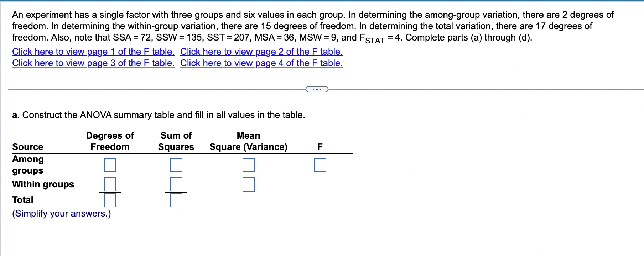Click the Among groups Degrees of Freedom box
Viewport: 644px width, 256px height.
pos(111,165)
